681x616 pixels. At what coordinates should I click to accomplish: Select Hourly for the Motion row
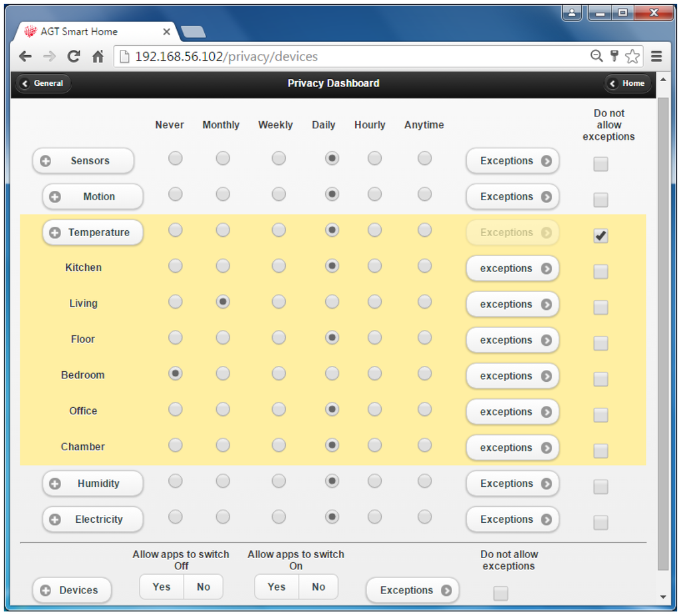374,194
